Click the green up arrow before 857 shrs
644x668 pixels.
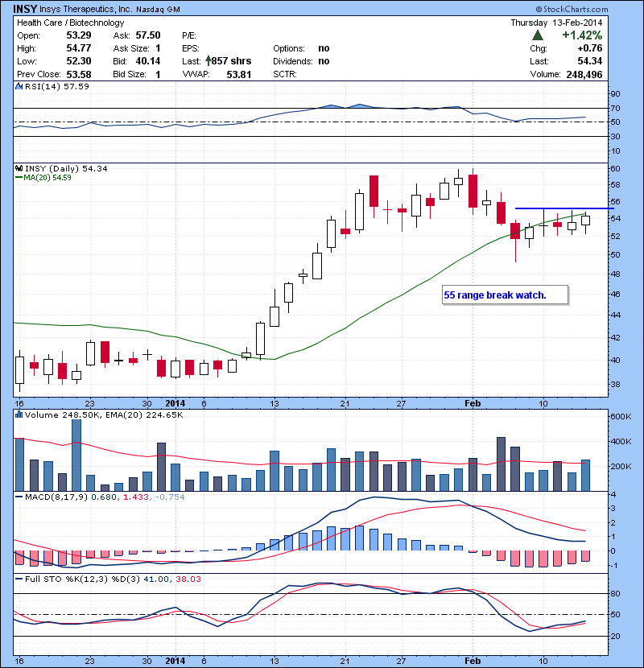tap(208, 60)
